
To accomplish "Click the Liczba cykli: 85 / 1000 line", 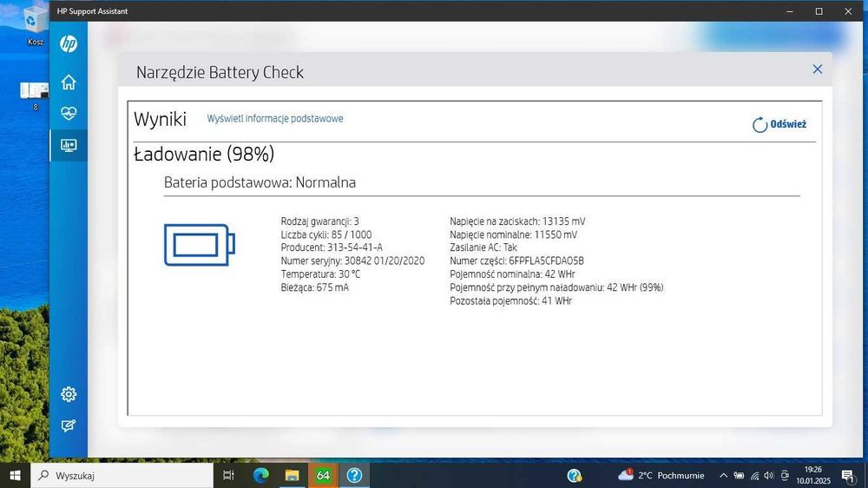I will click(326, 234).
